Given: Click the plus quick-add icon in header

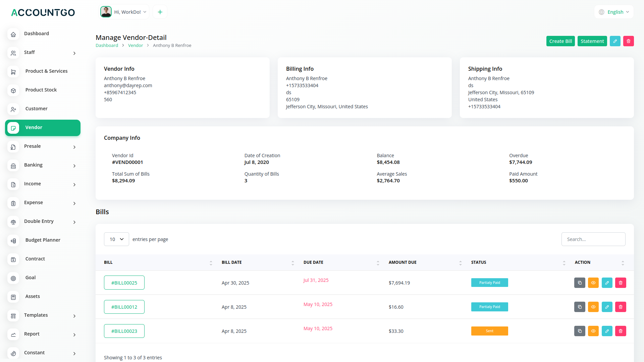Looking at the screenshot, I should tap(160, 12).
